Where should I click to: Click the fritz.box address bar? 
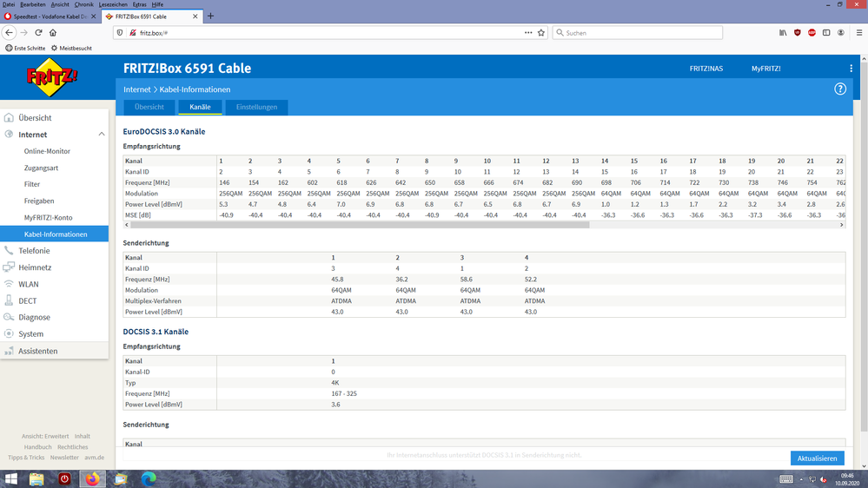(329, 33)
